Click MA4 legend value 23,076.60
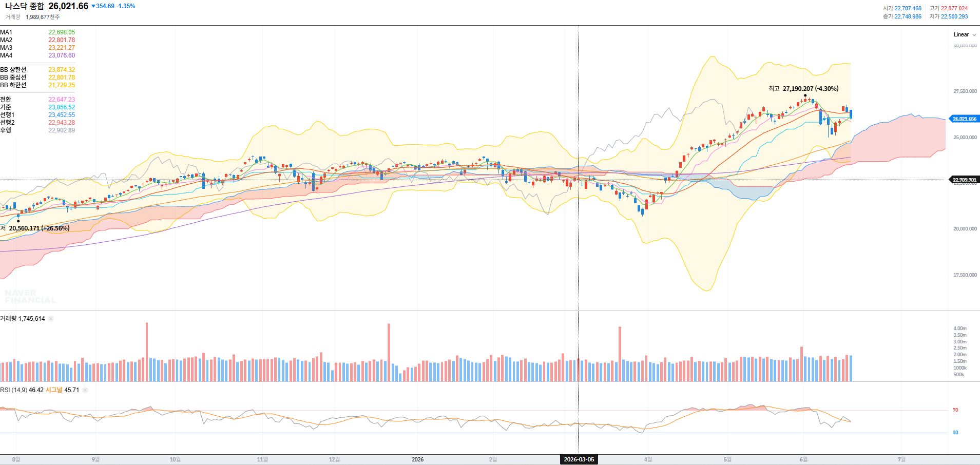 tap(62, 55)
